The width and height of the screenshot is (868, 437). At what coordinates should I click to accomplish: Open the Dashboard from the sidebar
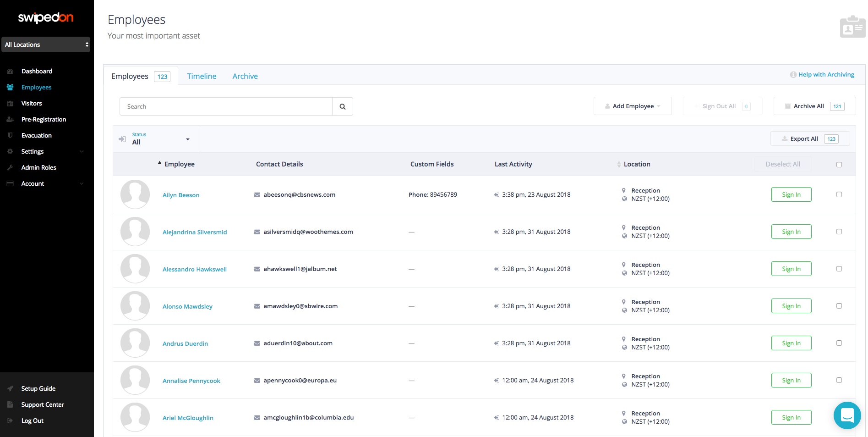pyautogui.click(x=37, y=71)
